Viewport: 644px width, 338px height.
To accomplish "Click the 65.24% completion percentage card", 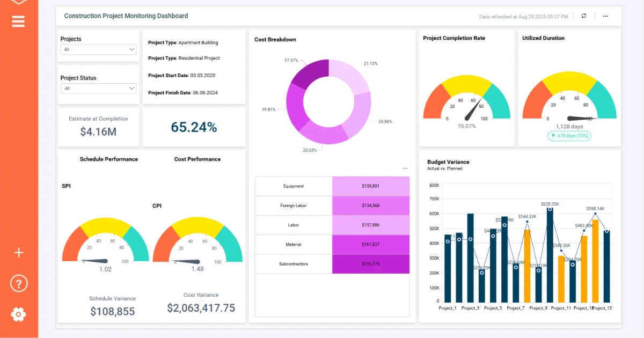I will click(194, 127).
